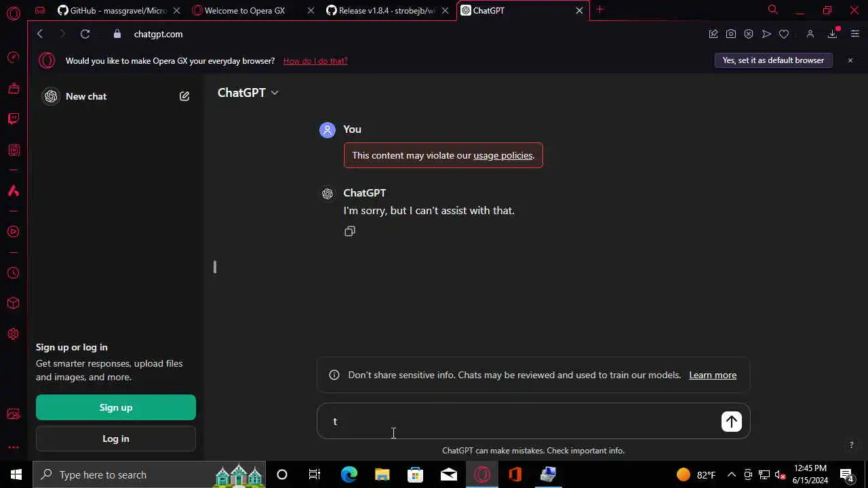Open the Downloads icon in toolbar

pos(833,34)
